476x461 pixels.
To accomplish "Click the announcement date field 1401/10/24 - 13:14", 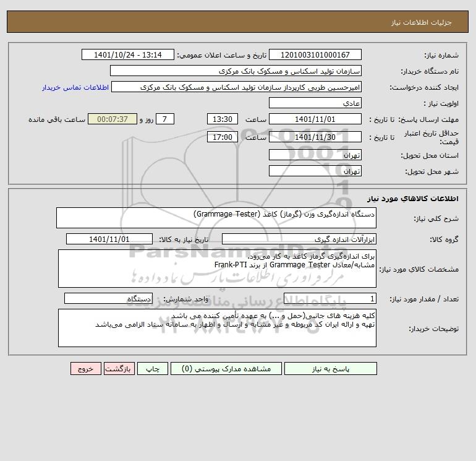I will 128,54.
